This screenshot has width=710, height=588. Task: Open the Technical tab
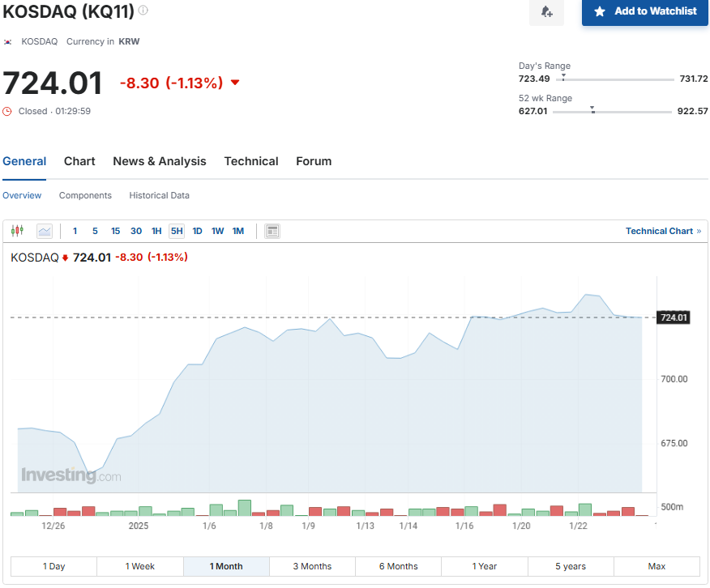[251, 161]
